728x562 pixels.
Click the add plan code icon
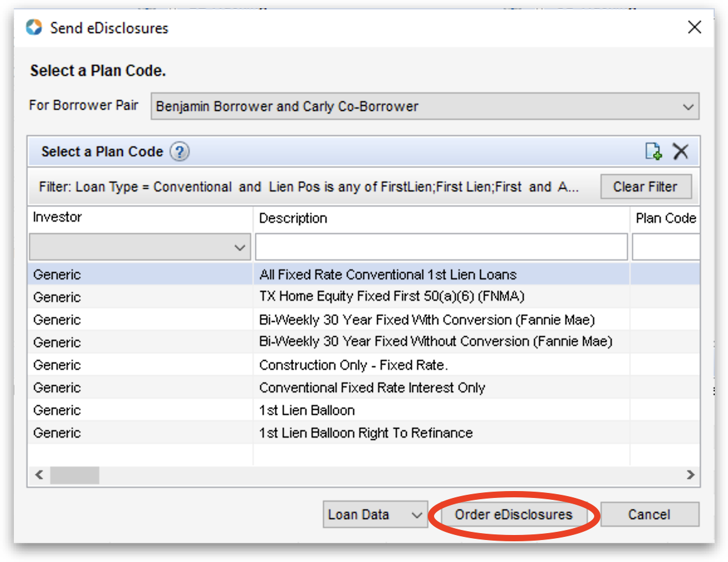click(653, 151)
